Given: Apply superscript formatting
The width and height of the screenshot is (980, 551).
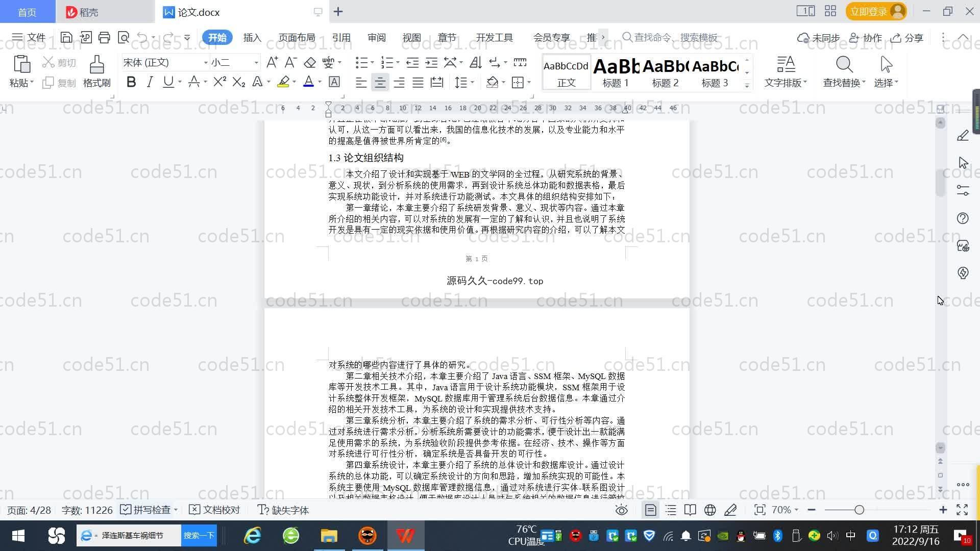Looking at the screenshot, I should click(219, 82).
